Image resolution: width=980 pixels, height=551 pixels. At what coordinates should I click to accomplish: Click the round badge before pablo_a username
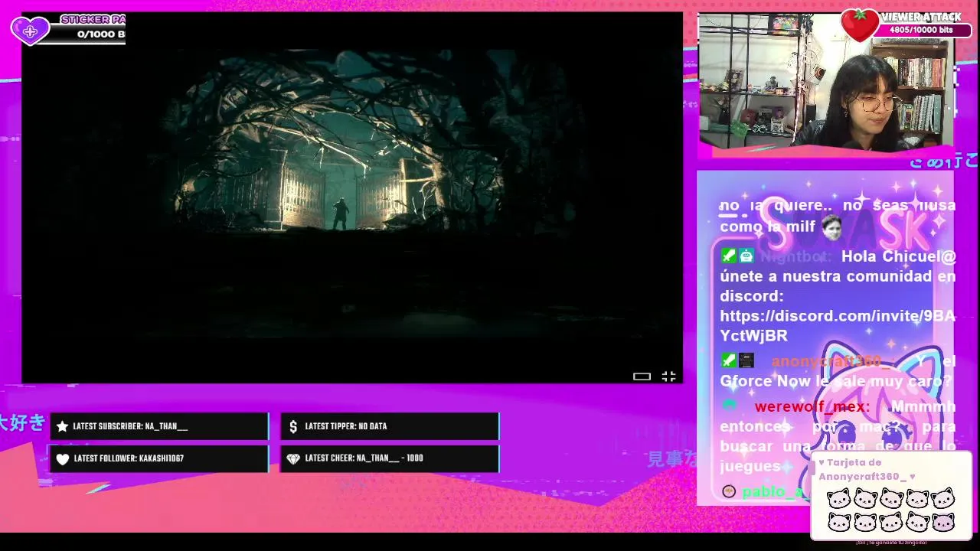point(729,491)
